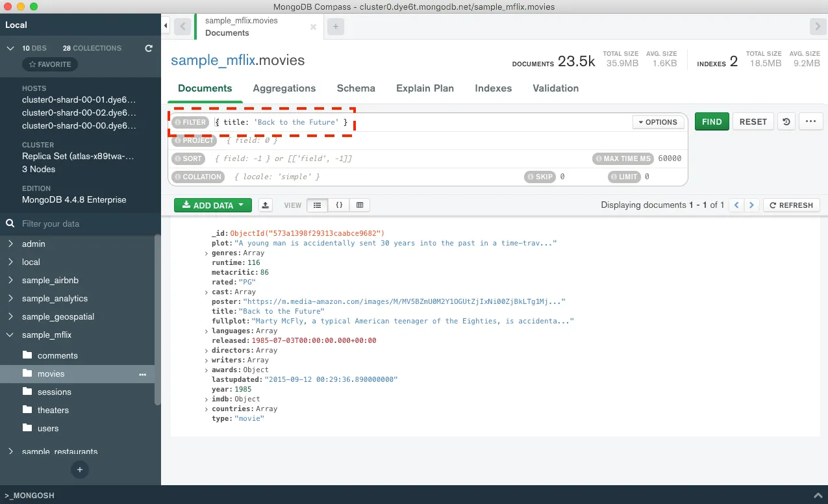This screenshot has width=828, height=504.
Task: Refresh the databases list in sidebar
Action: (x=149, y=48)
